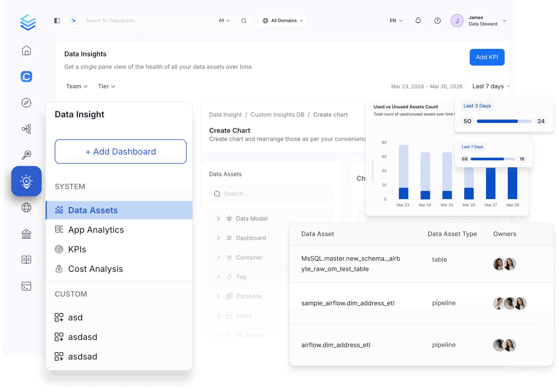Follow the Custom Insights DB breadcrumb link
The height and width of the screenshot is (392, 559).
[277, 115]
